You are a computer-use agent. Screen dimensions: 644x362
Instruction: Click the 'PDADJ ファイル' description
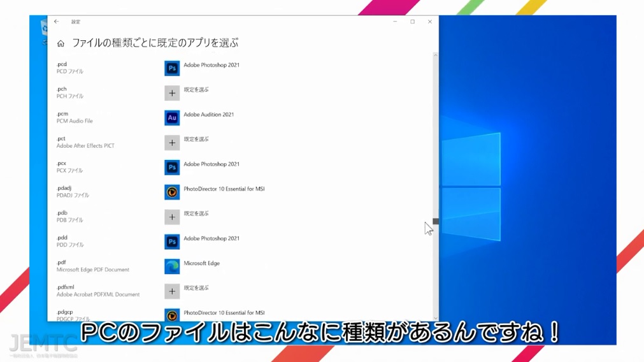click(x=73, y=195)
